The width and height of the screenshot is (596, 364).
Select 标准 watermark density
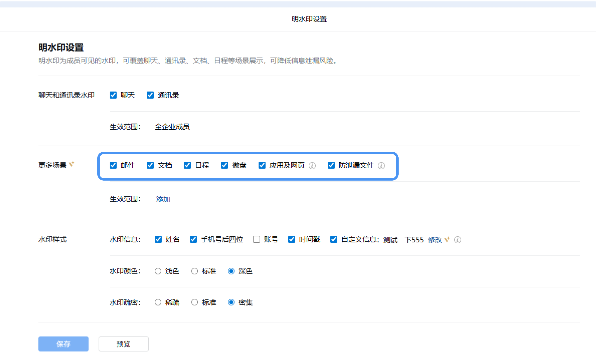(195, 302)
